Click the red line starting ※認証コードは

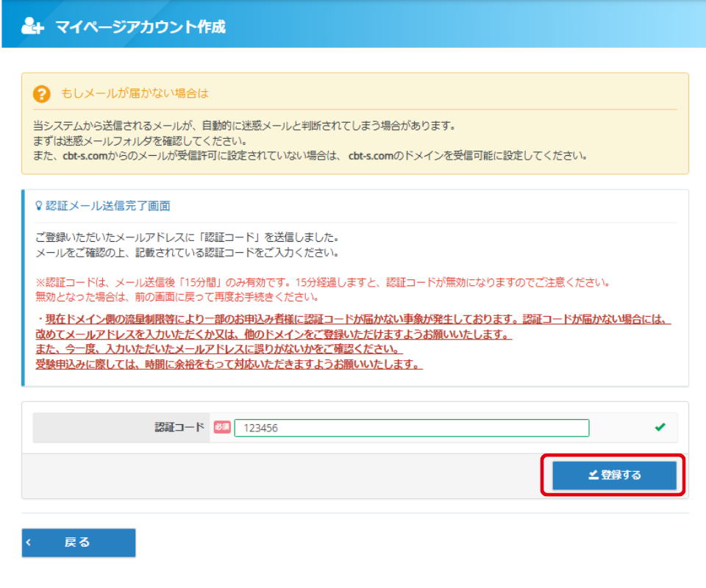[323, 282]
